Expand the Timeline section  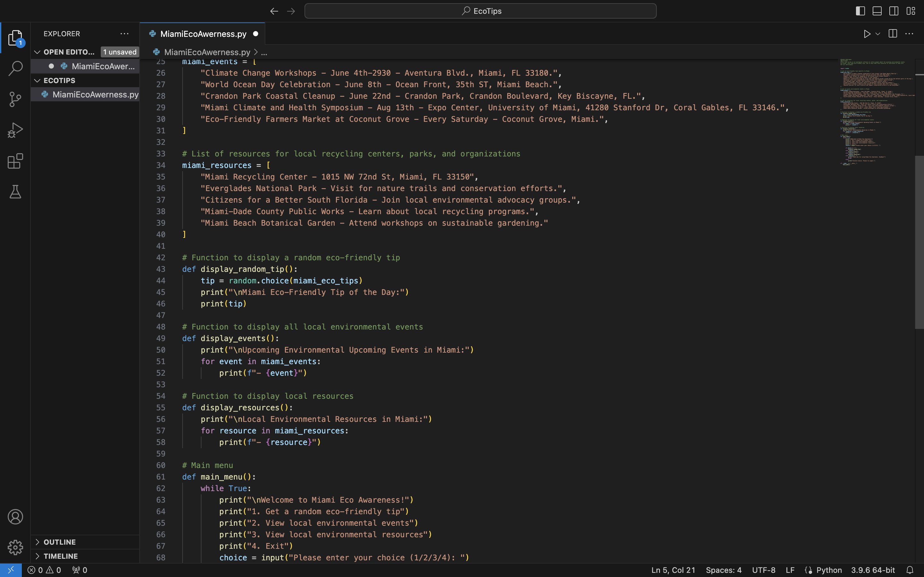[x=60, y=556]
